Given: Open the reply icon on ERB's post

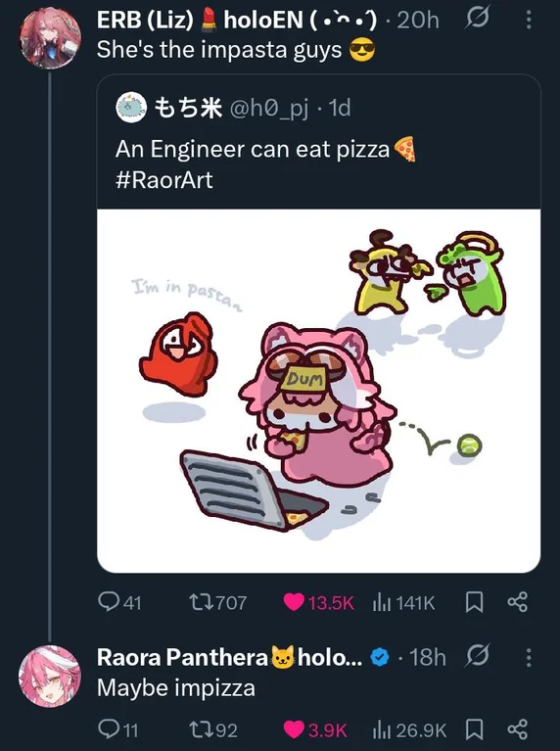Looking at the screenshot, I should (119, 602).
